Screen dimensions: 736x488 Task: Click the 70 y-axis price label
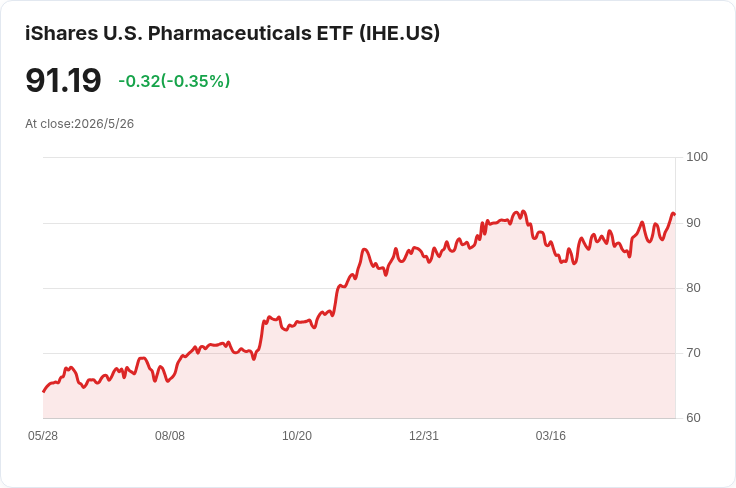[x=693, y=353]
